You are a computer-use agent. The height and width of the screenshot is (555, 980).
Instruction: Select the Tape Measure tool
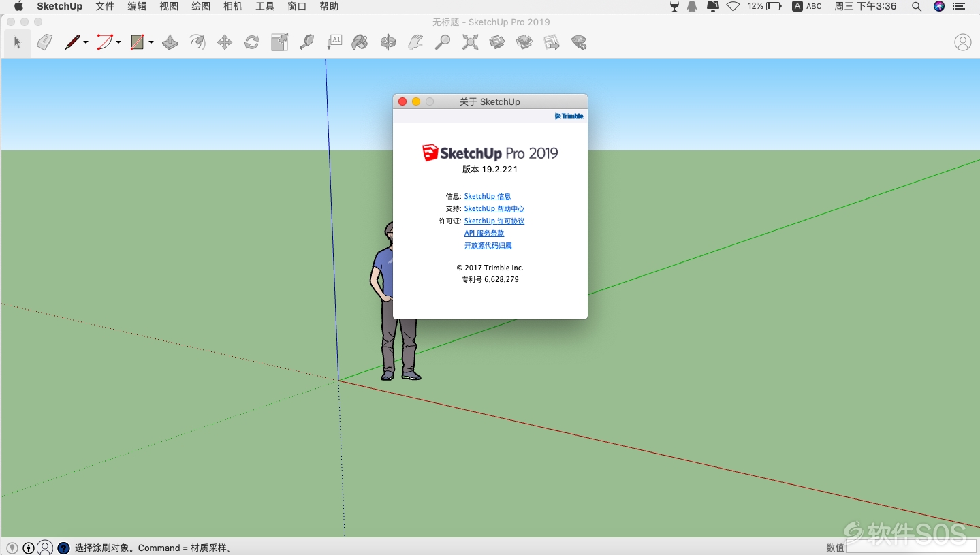(x=306, y=42)
